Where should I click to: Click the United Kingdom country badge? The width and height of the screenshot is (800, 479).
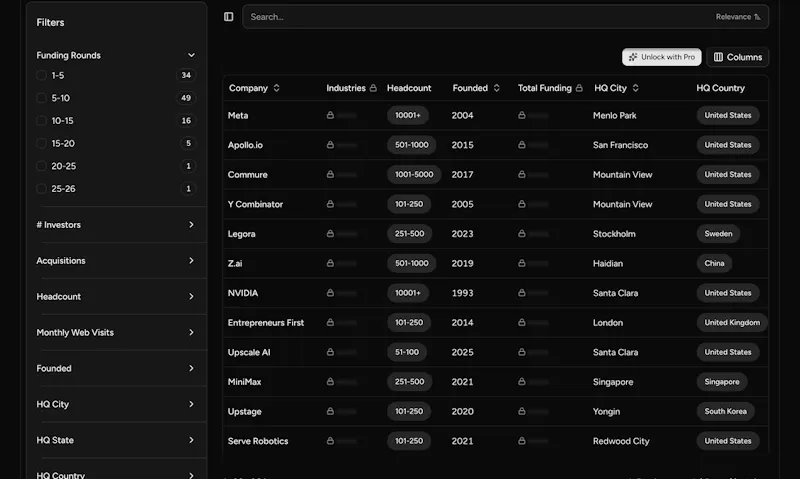click(x=732, y=322)
